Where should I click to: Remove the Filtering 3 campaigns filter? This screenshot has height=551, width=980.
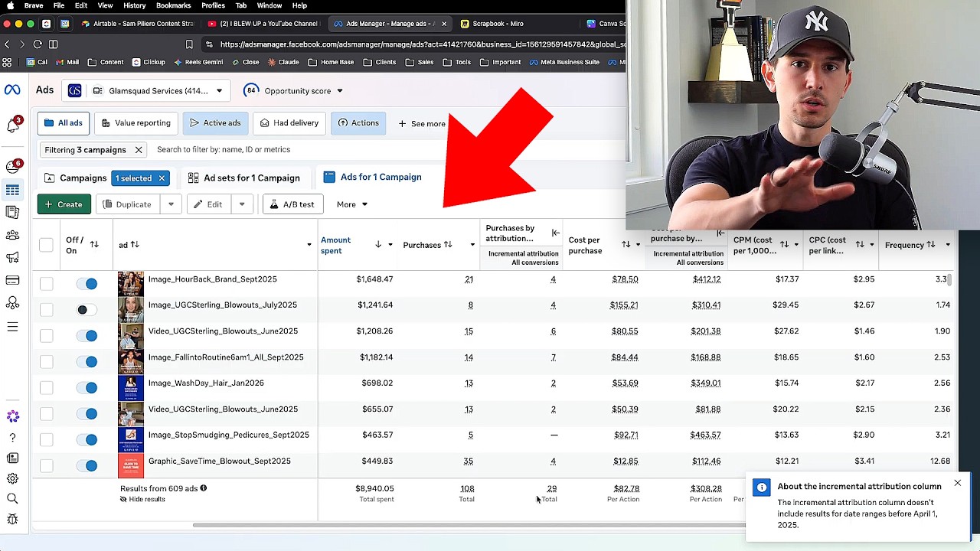coord(139,150)
